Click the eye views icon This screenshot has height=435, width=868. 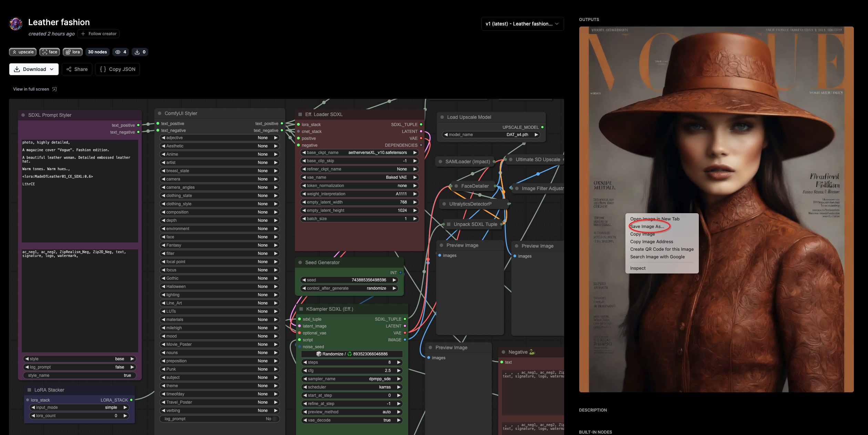point(118,52)
